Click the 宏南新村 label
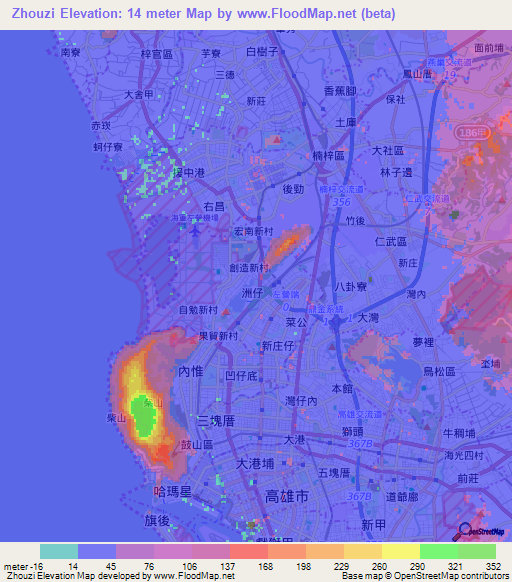The image size is (512, 582). click(254, 232)
